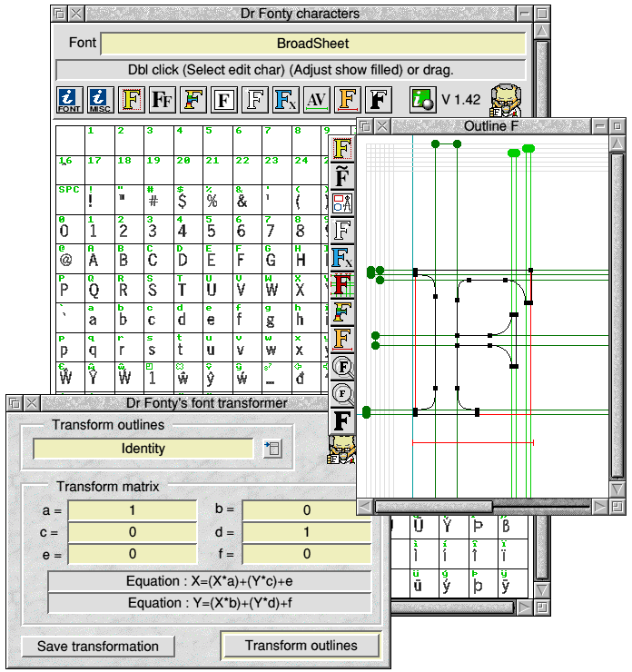Select the capital Q character cell
The height and width of the screenshot is (672, 632).
[x=100, y=289]
